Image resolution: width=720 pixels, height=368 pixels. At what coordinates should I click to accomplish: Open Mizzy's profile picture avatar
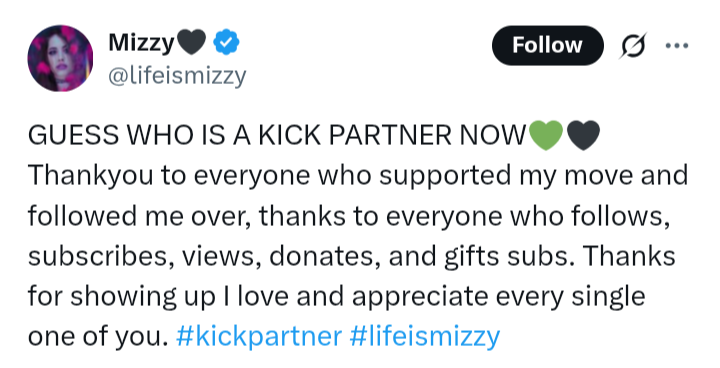(60, 58)
